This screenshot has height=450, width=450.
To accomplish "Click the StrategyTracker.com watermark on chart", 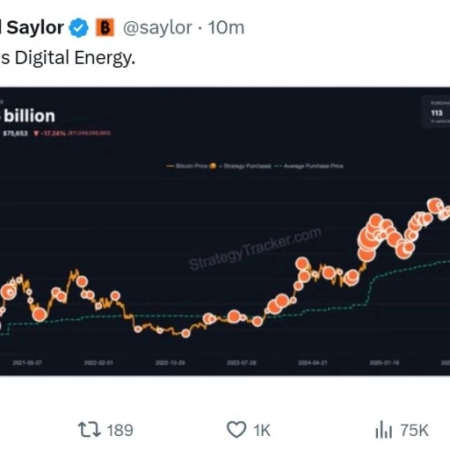I will 255,249.
